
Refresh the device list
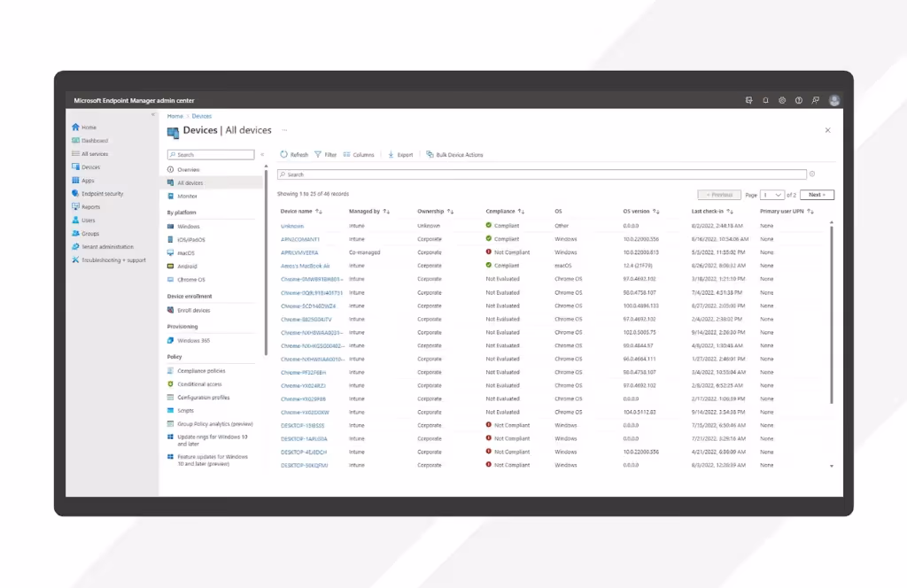click(x=294, y=154)
